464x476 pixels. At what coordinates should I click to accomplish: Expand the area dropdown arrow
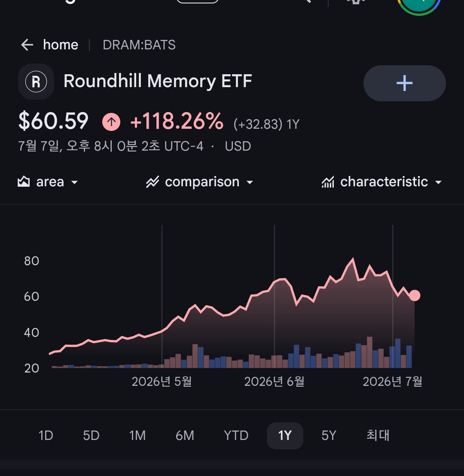pos(74,182)
